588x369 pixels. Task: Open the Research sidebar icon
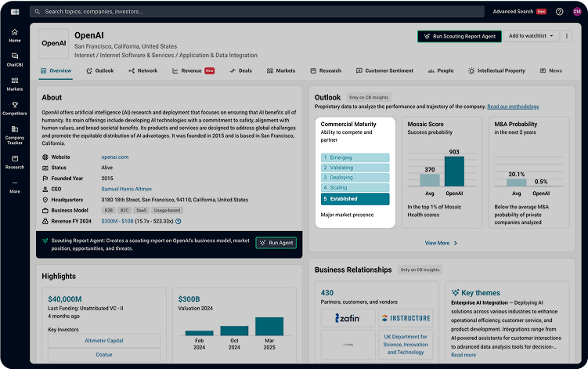click(x=14, y=161)
